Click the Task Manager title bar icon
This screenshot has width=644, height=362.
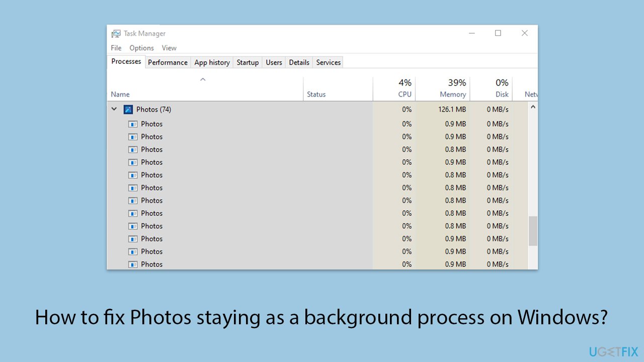click(116, 34)
